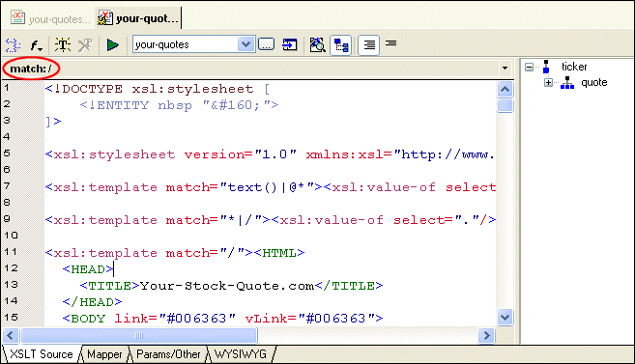Click the blue arrow window import icon
The width and height of the screenshot is (635, 364).
[290, 44]
